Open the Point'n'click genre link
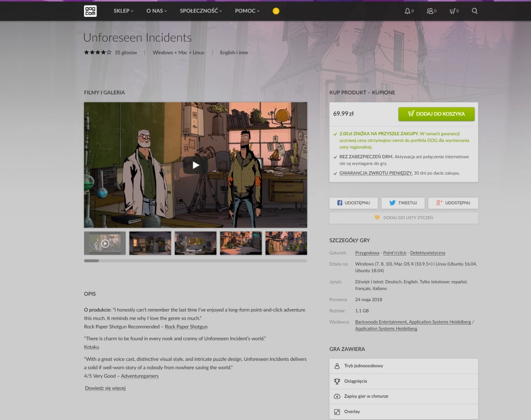Screen dimensions: 531x420 tap(395, 253)
